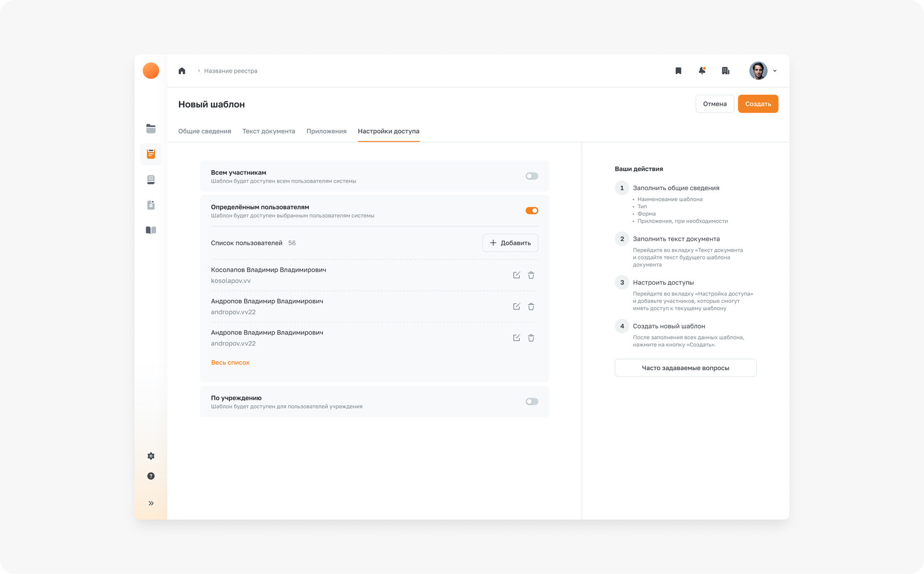Expand sidebar with double chevron
924x574 pixels.
pos(151,504)
